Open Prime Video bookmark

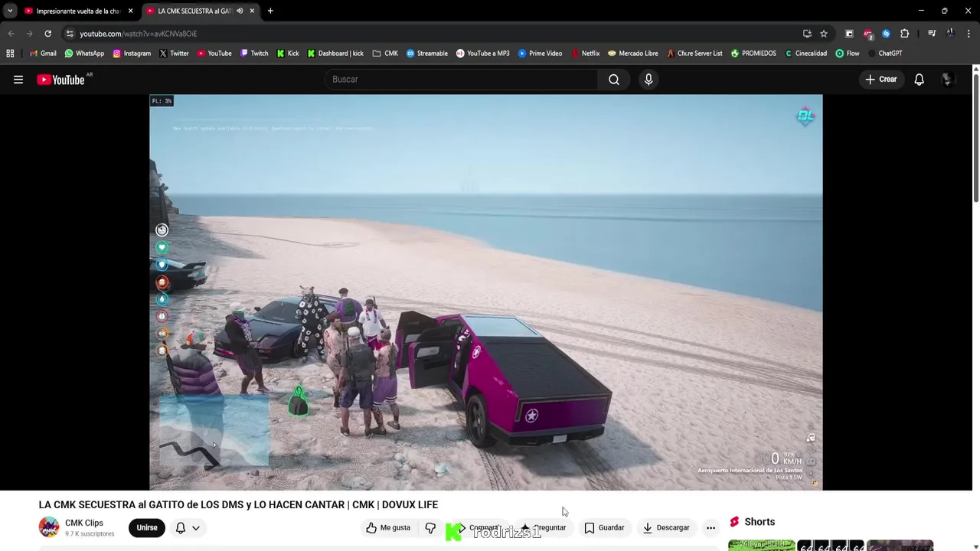coord(540,54)
